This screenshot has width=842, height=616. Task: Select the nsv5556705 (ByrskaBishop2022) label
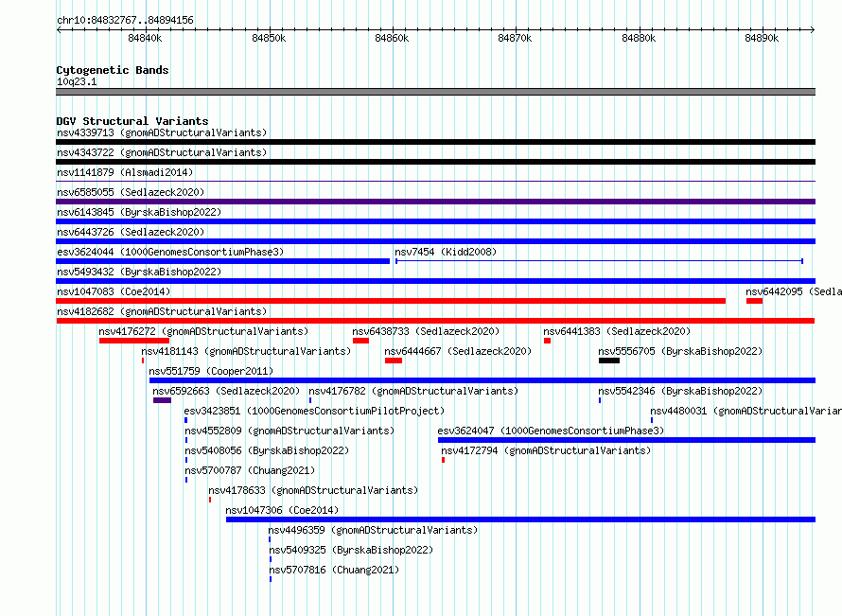click(680, 351)
